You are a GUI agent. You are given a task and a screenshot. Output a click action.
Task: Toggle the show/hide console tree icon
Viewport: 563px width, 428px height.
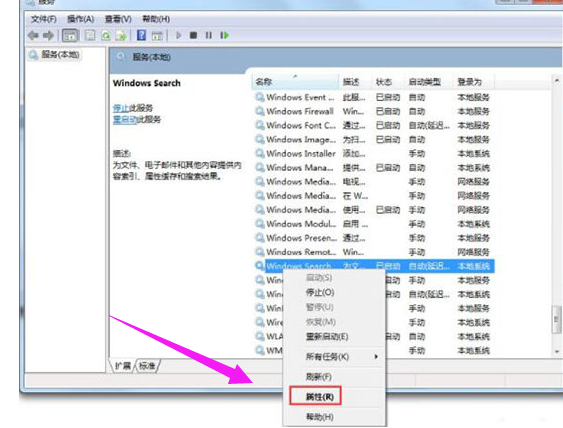tap(70, 36)
